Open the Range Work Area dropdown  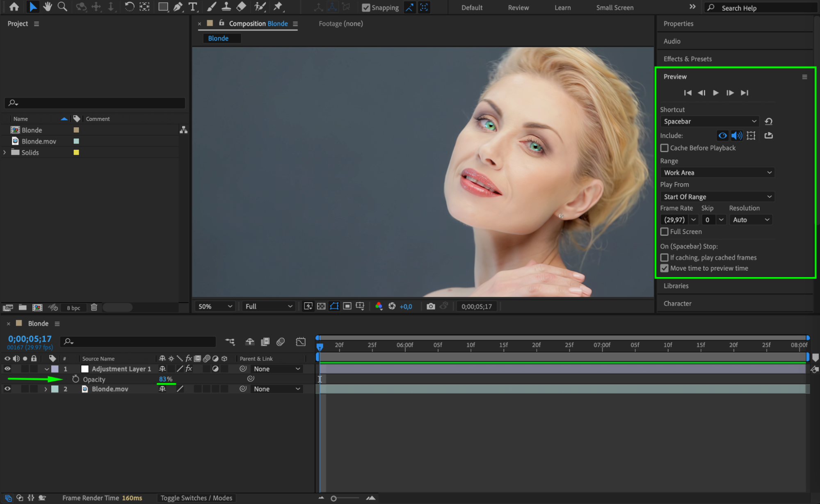point(717,173)
